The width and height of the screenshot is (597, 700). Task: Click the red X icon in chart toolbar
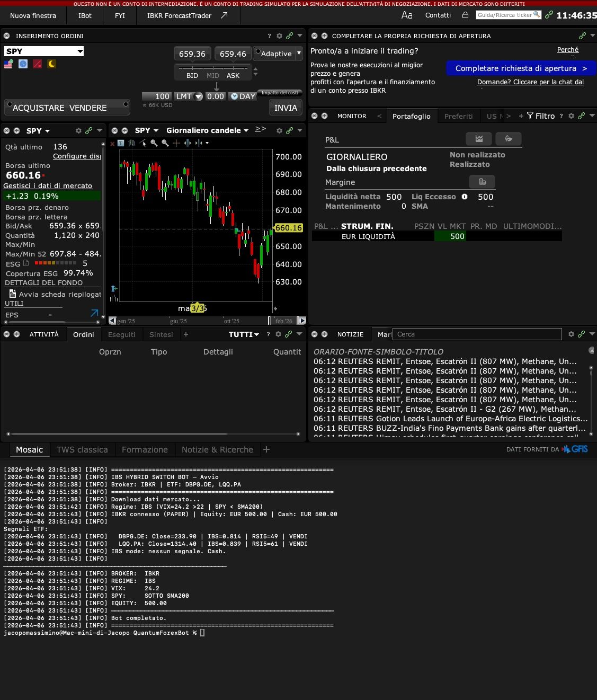pyautogui.click(x=112, y=144)
